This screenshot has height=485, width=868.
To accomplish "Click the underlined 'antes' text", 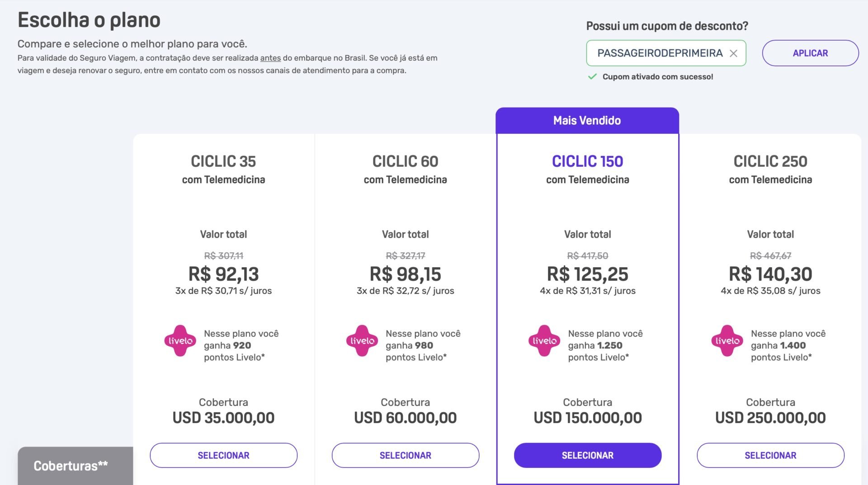I will click(270, 58).
